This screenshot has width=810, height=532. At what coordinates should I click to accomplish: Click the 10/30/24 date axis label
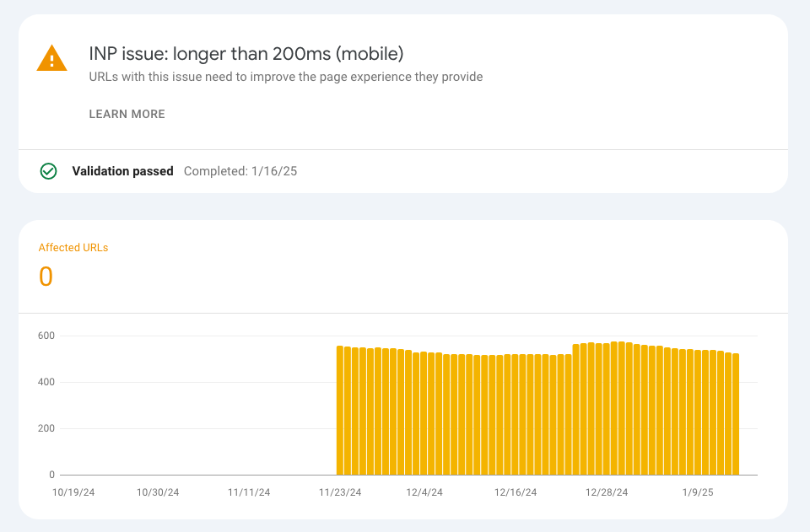(x=158, y=492)
